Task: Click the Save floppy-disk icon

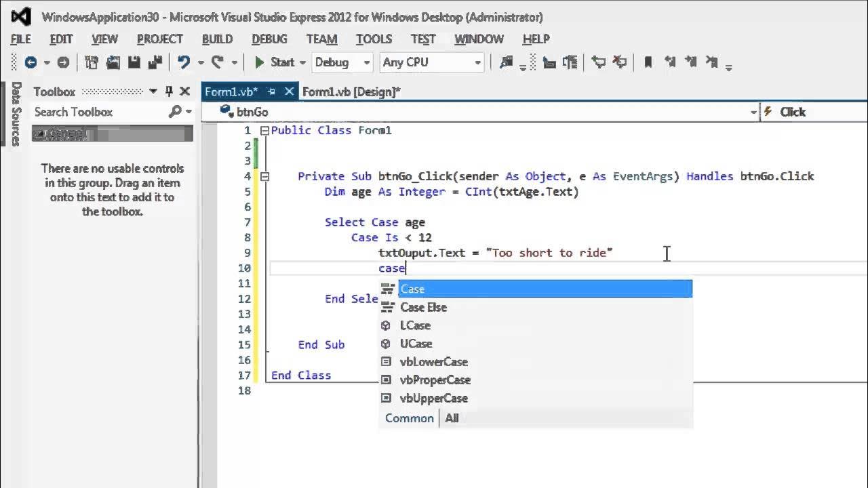Action: coord(134,62)
